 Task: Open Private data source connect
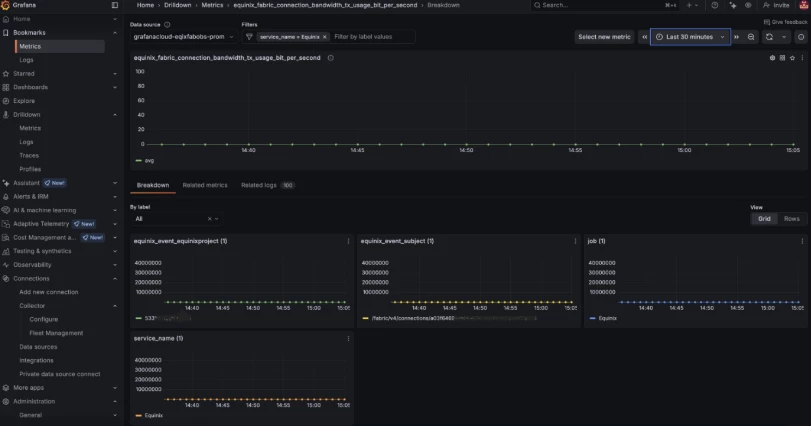[x=60, y=374]
